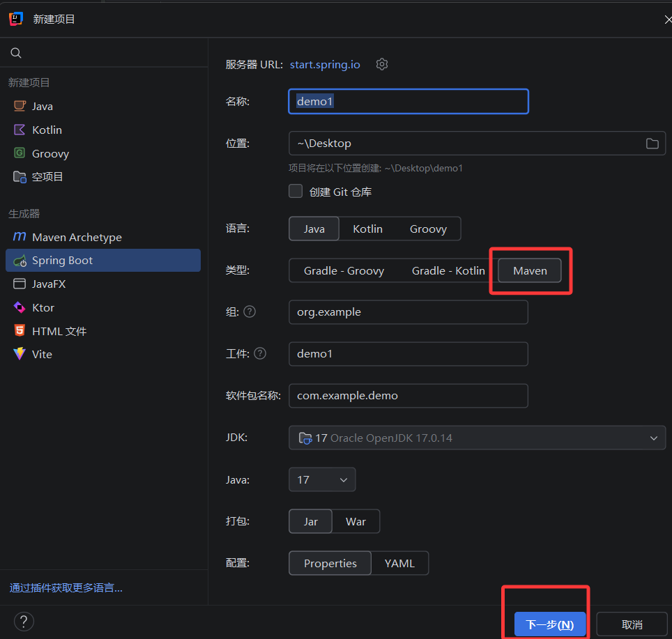Click the 软件包名称 field
This screenshot has width=672, height=639.
(x=408, y=396)
